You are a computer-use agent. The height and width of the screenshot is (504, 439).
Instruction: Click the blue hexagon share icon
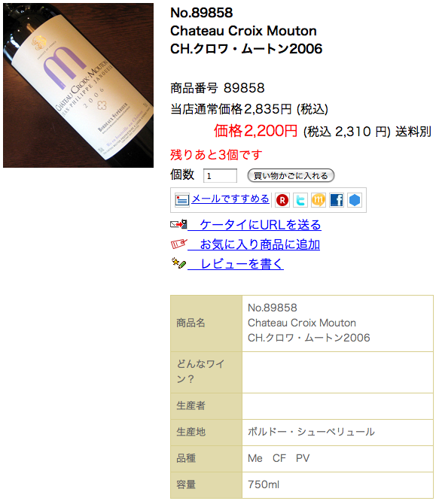click(x=355, y=200)
